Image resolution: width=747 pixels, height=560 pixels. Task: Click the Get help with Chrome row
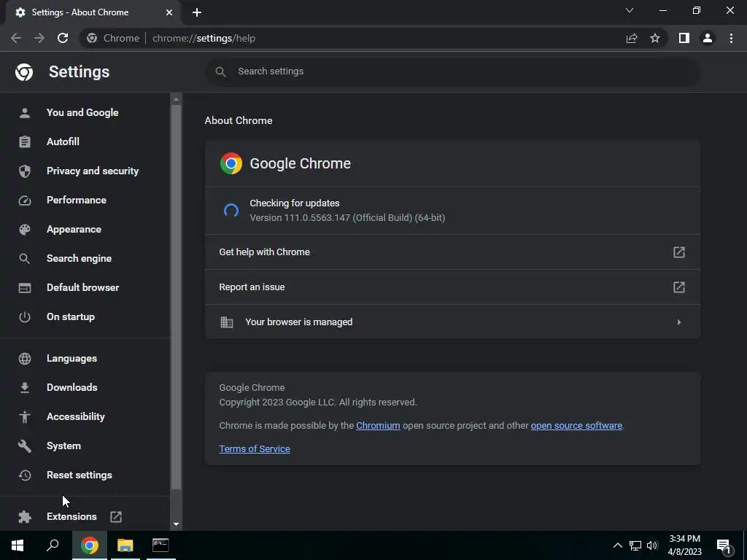coord(452,252)
